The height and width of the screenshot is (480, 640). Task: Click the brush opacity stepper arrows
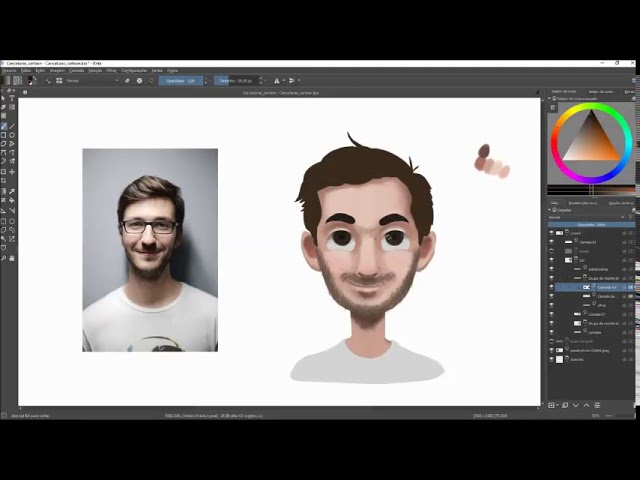(206, 81)
